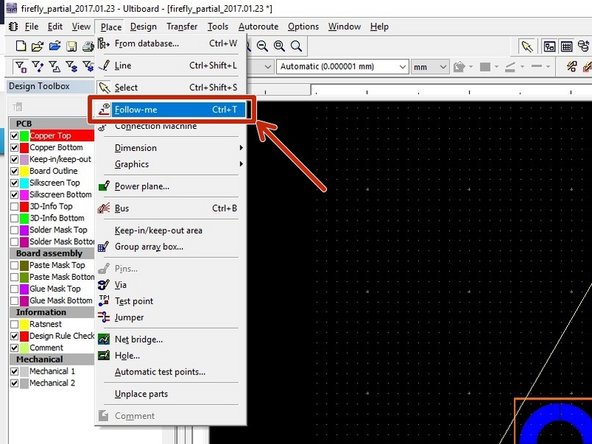This screenshot has height=444, width=592.
Task: Click the Database manager toolbar icon
Action: point(584,46)
